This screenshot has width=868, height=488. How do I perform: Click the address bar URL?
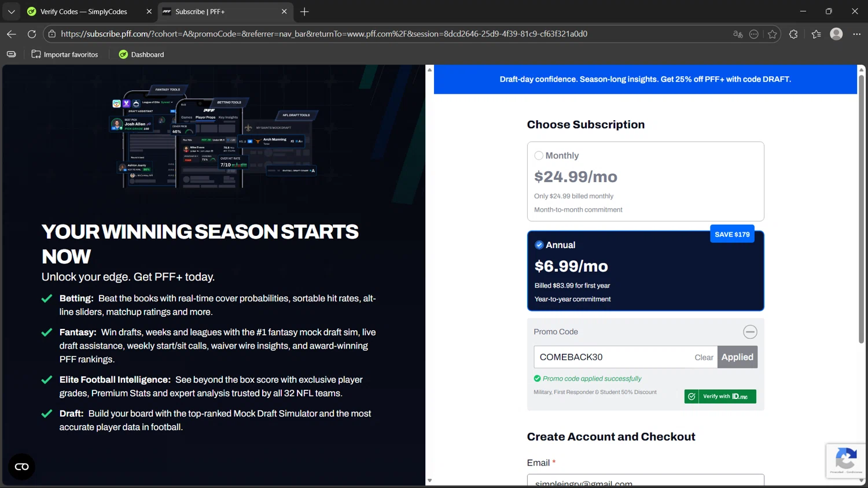pyautogui.click(x=324, y=34)
